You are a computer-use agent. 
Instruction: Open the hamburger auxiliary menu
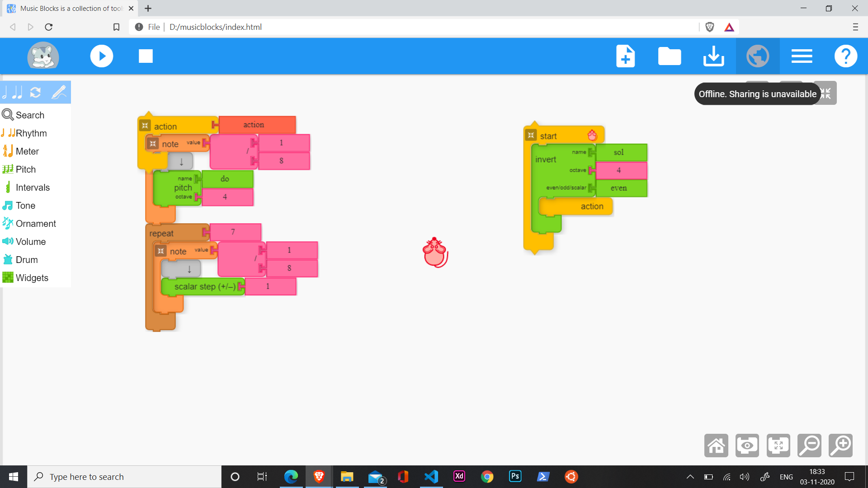[x=802, y=56]
